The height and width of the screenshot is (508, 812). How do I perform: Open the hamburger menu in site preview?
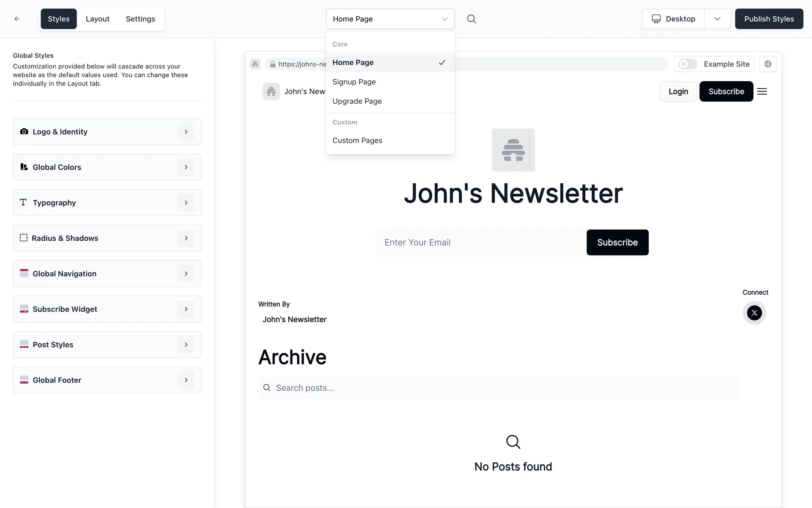762,91
